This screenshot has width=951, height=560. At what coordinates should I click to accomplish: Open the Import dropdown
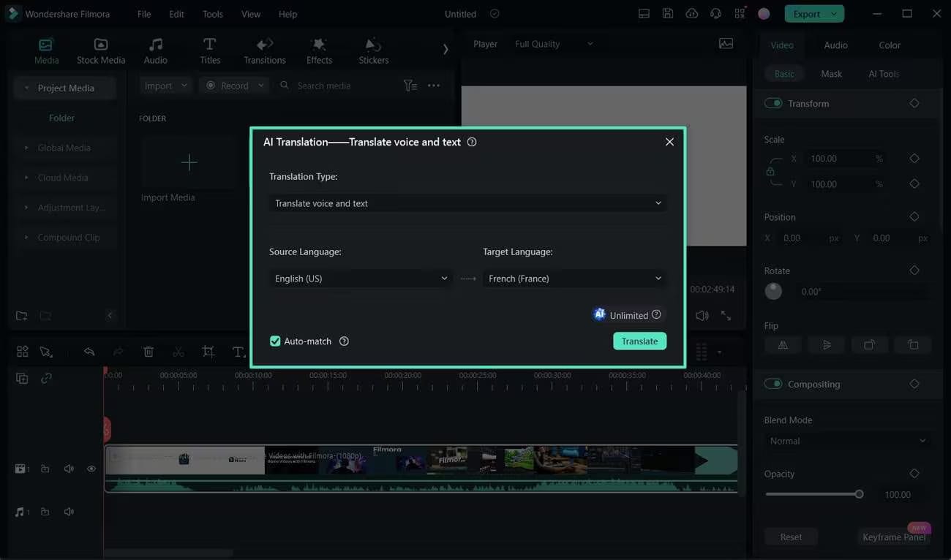click(x=166, y=86)
